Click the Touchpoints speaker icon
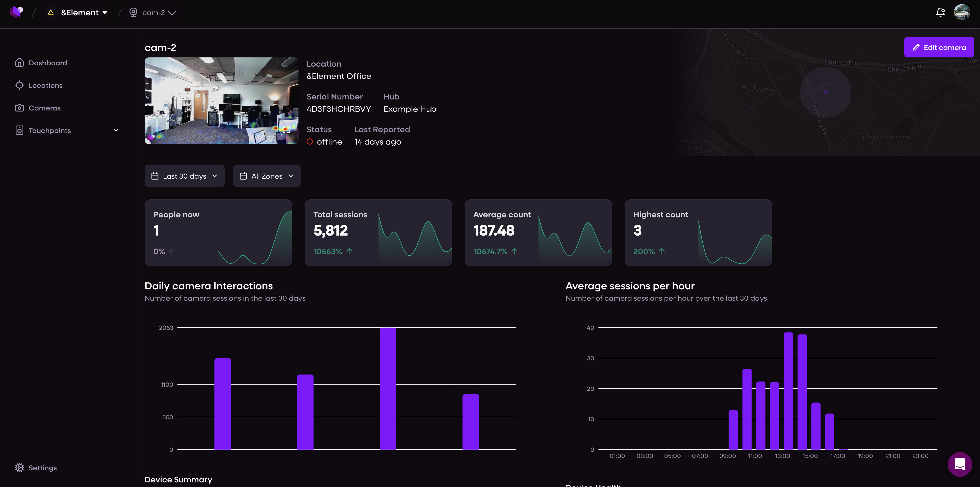Viewport: 980px width, 487px height. click(x=19, y=130)
